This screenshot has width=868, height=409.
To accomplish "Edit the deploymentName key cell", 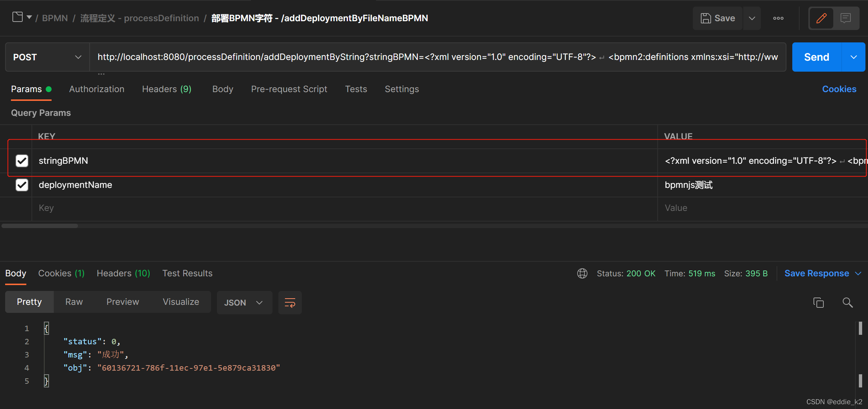I will click(x=345, y=185).
